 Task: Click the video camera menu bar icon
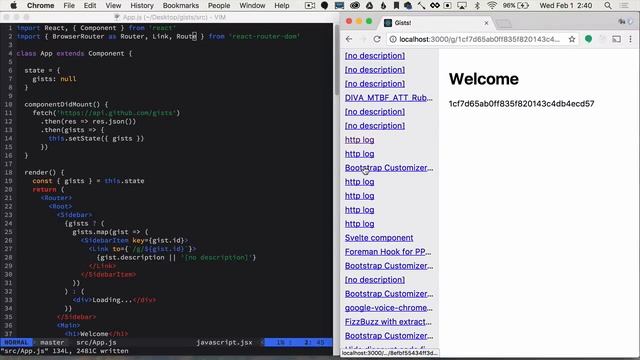point(310,5)
